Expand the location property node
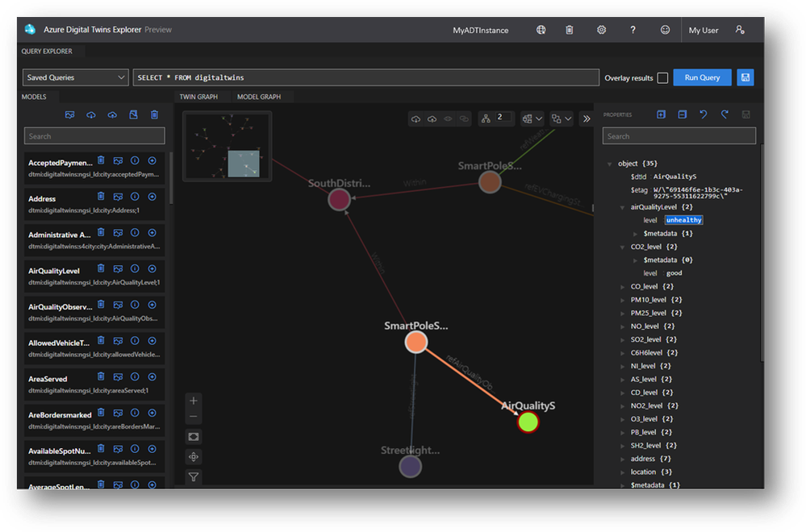 pos(622,472)
